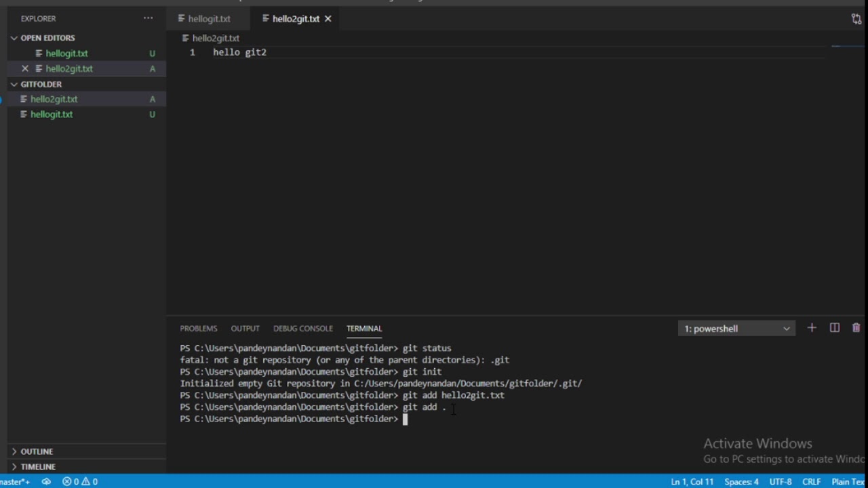Open the '1: powershell' terminal selector dropdown
Viewport: 868px width, 488px height.
[736, 329]
